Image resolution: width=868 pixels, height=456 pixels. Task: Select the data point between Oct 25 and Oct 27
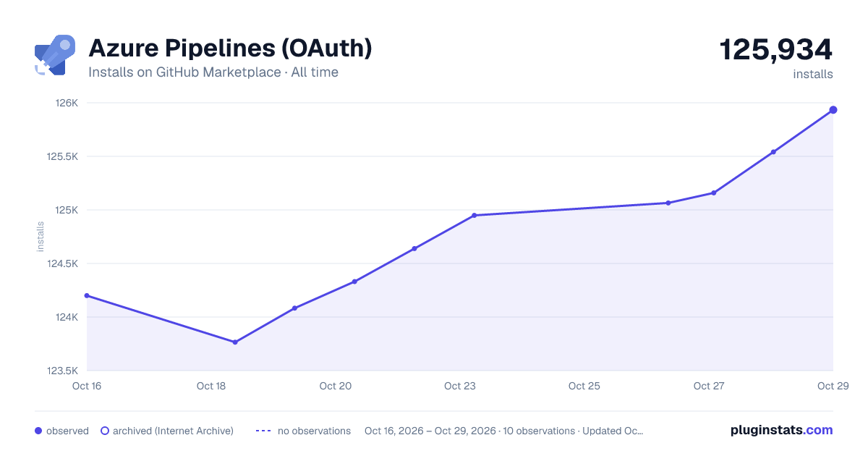[x=668, y=203]
